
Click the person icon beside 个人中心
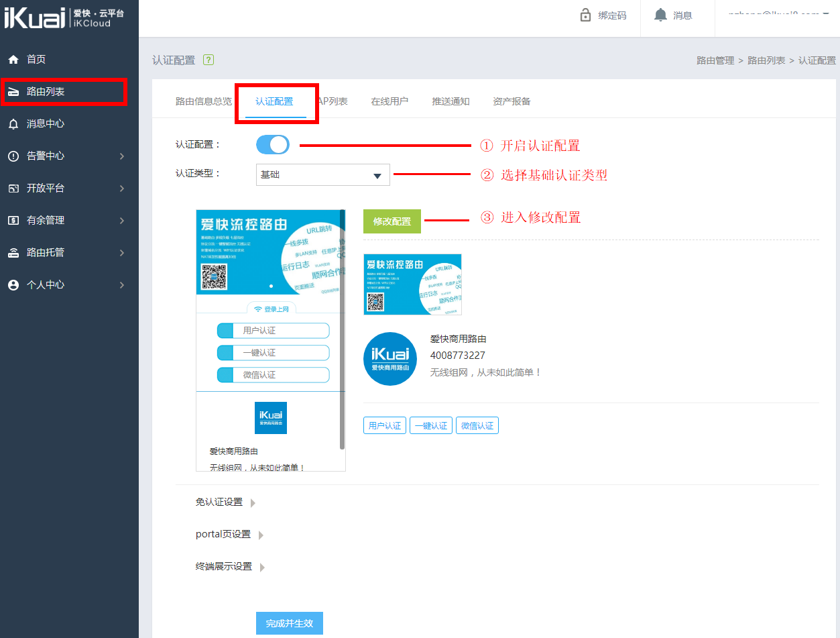coord(13,285)
